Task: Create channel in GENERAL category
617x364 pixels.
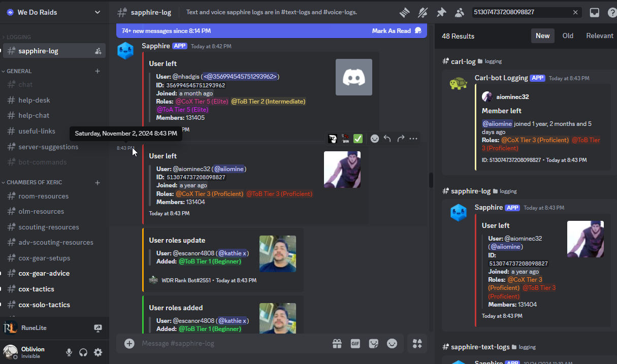Action: (x=98, y=71)
